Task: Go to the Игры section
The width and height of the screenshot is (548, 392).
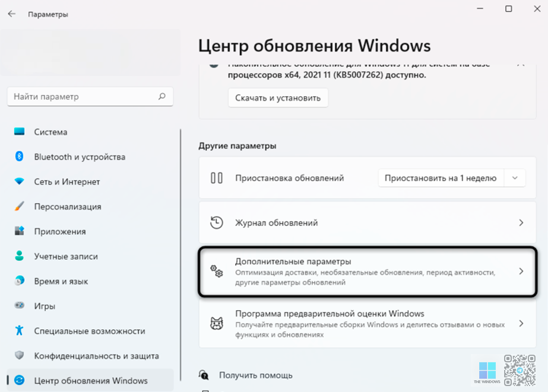Action: (90, 306)
